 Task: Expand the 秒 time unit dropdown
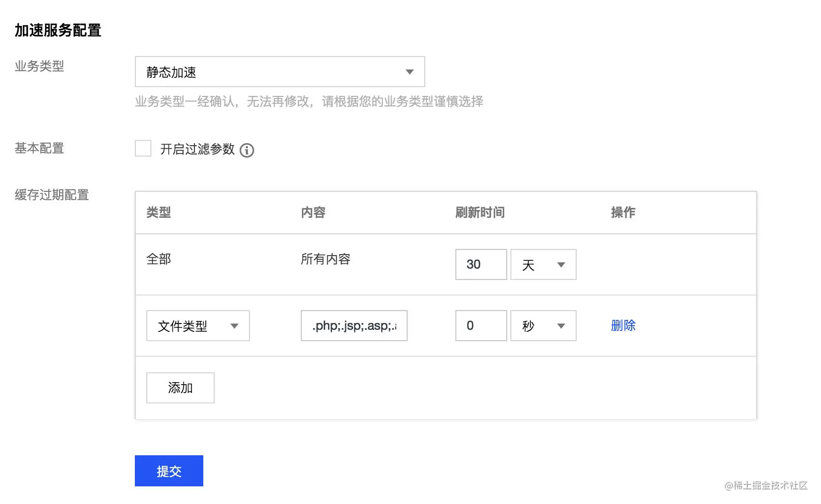pyautogui.click(x=543, y=326)
